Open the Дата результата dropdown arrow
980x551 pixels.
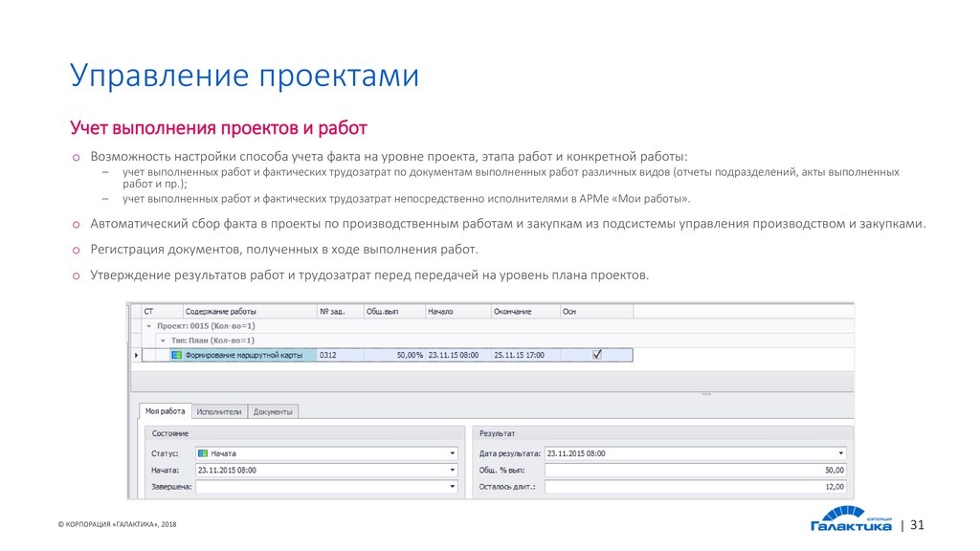tap(840, 453)
